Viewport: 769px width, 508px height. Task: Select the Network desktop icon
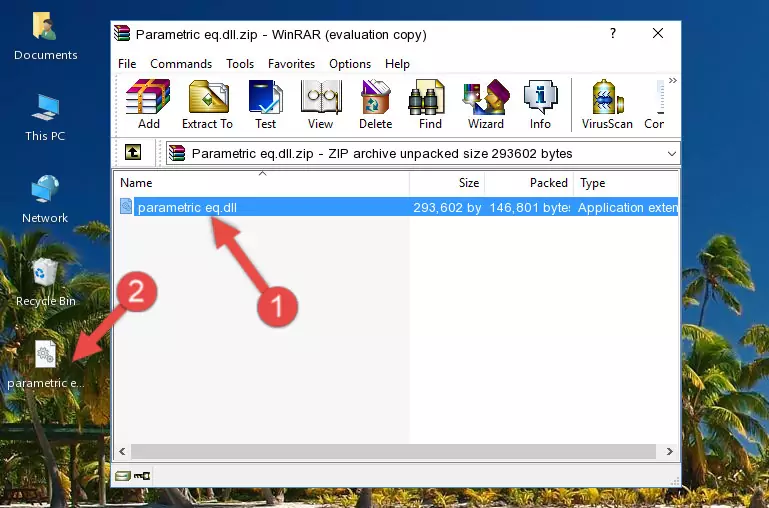pos(45,199)
